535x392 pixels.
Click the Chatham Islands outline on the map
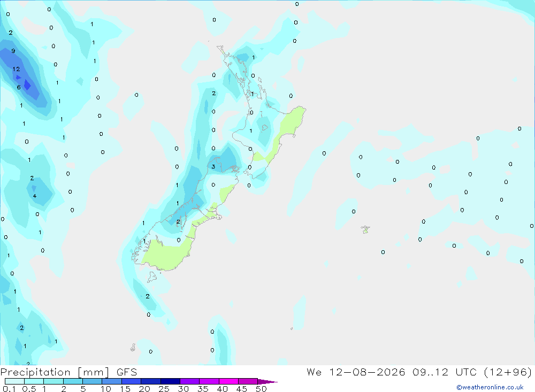[365, 229]
